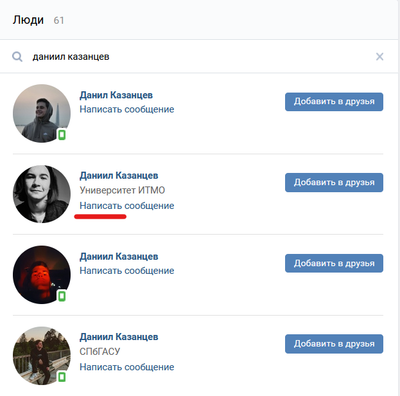Open name link of Университет ИТМО user
Image resolution: width=400 pixels, height=396 pixels.
point(119,176)
